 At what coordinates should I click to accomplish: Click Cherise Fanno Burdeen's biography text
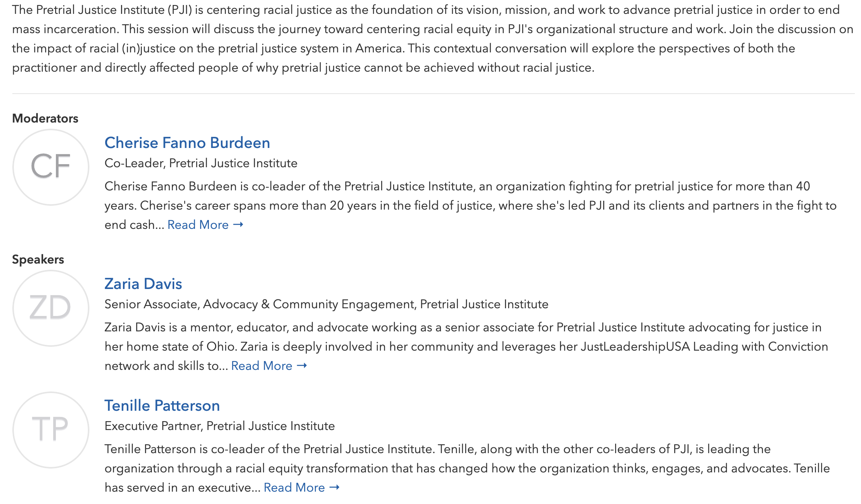click(471, 205)
